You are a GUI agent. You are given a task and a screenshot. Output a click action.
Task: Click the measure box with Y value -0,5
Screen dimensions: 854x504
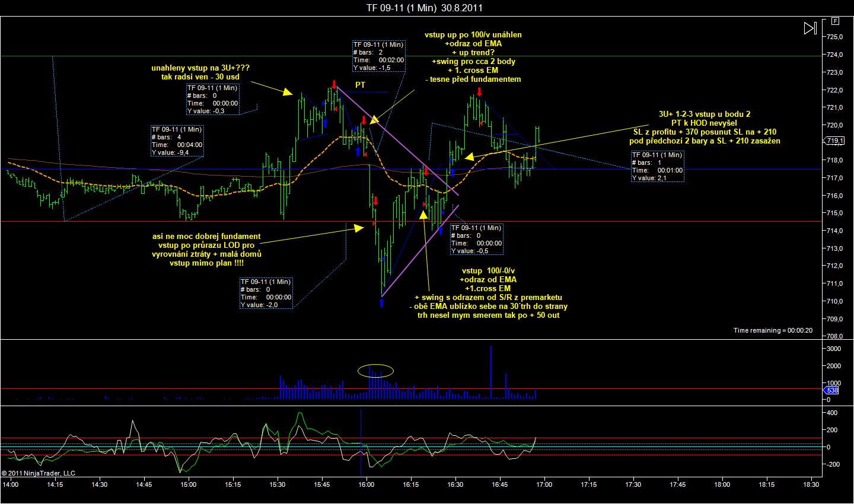tap(476, 239)
